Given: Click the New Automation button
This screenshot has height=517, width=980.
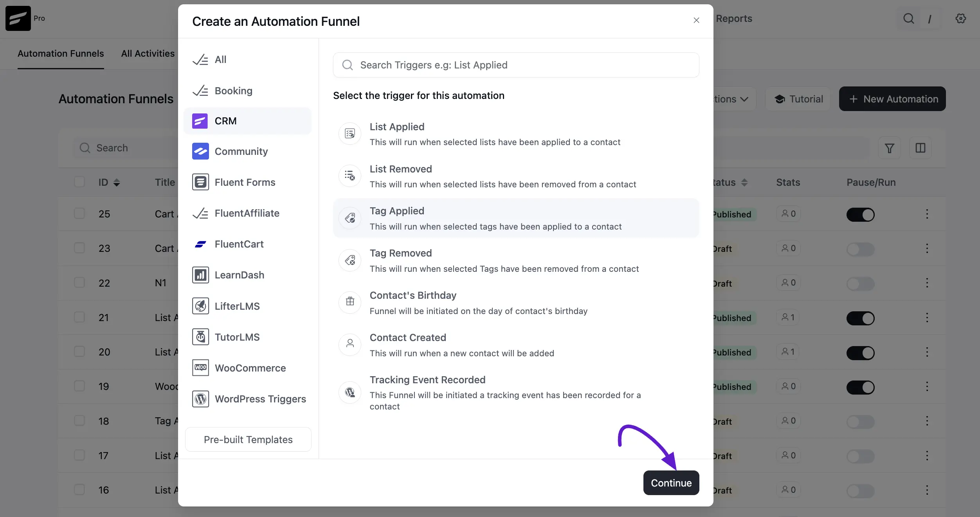Looking at the screenshot, I should click(892, 99).
